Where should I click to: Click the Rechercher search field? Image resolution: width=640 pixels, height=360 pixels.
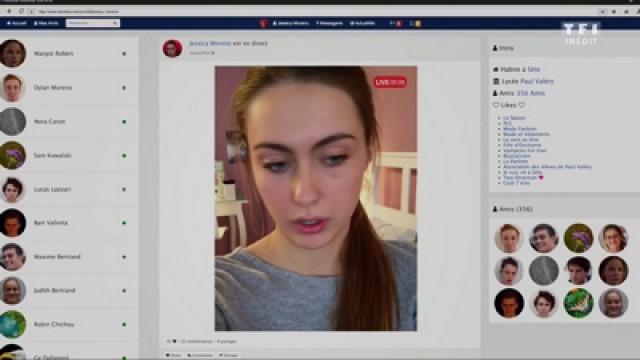[x=89, y=23]
